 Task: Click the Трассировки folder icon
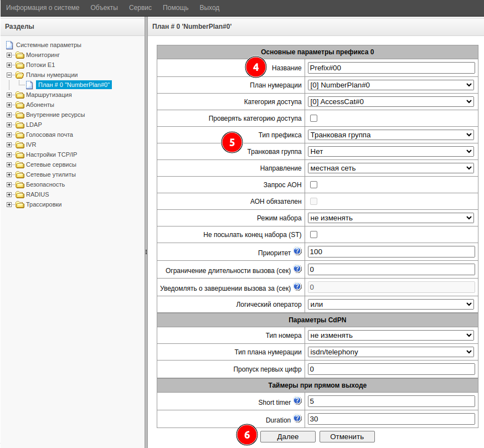click(x=20, y=205)
